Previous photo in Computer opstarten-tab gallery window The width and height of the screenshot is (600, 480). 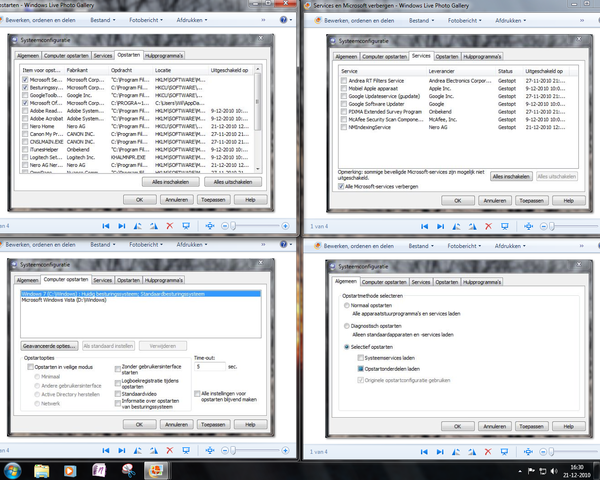point(106,451)
